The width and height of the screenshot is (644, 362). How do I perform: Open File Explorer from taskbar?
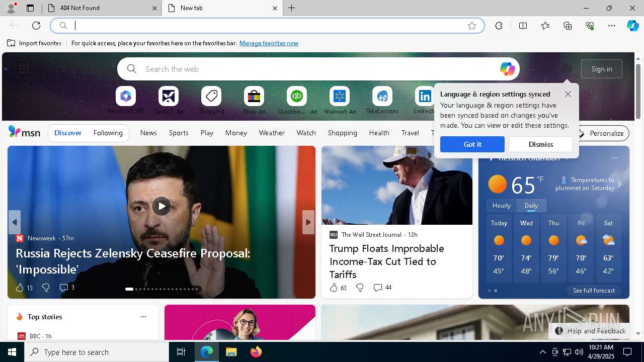[231, 352]
